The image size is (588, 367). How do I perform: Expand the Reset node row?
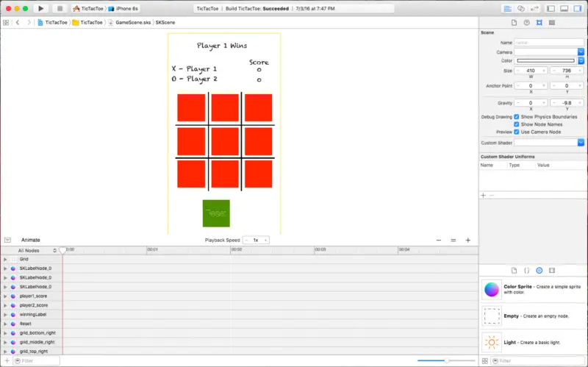tap(5, 324)
